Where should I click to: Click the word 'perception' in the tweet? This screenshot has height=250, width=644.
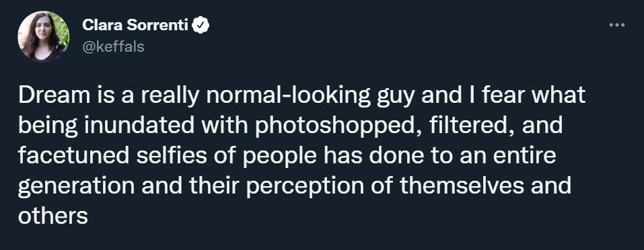coord(306,187)
